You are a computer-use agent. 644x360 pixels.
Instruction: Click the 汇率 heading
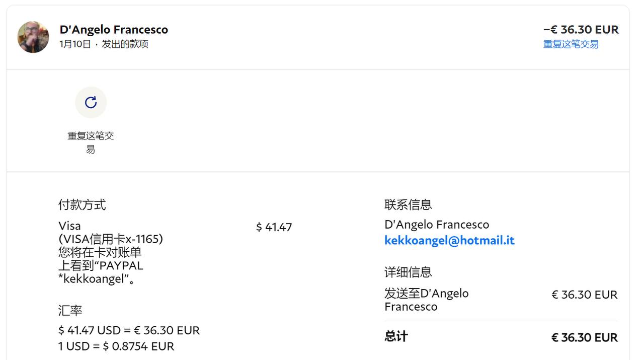[x=70, y=311]
